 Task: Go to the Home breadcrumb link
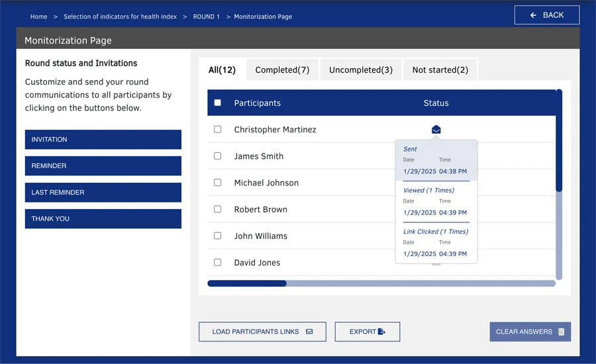coord(39,17)
